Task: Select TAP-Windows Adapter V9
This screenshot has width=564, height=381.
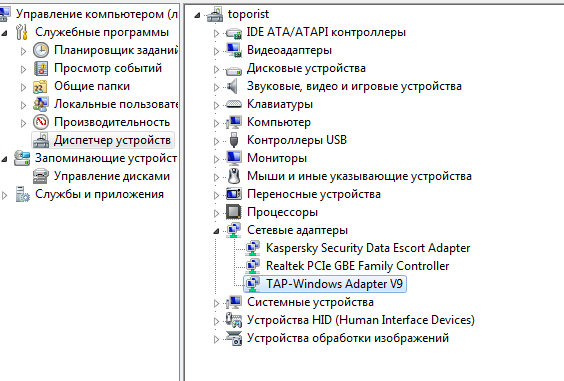Action: point(334,284)
